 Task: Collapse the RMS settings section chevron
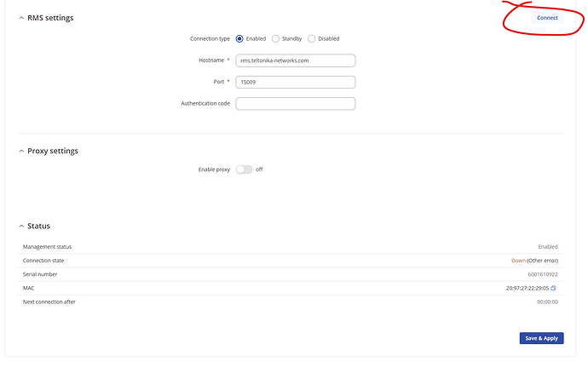point(21,18)
